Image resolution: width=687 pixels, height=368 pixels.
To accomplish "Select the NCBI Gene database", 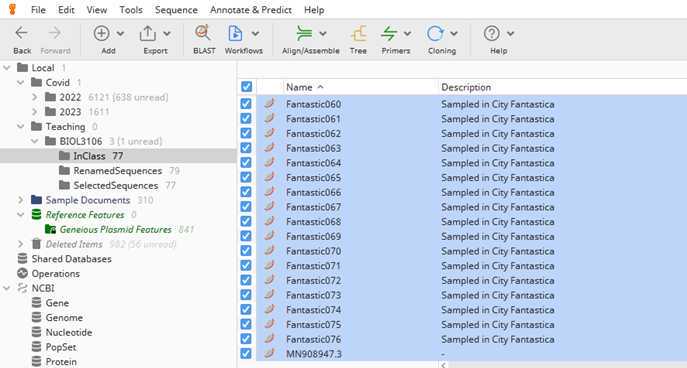I will [x=57, y=303].
